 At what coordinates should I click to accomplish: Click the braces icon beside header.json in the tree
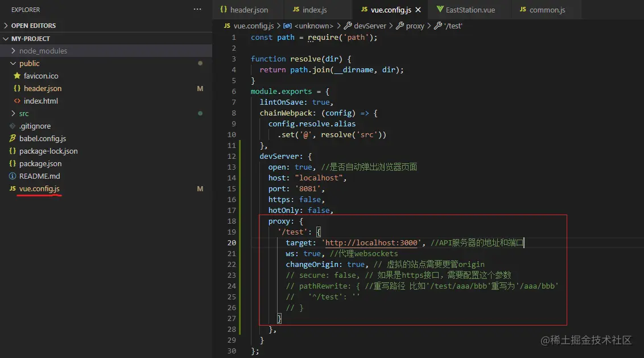pos(17,88)
